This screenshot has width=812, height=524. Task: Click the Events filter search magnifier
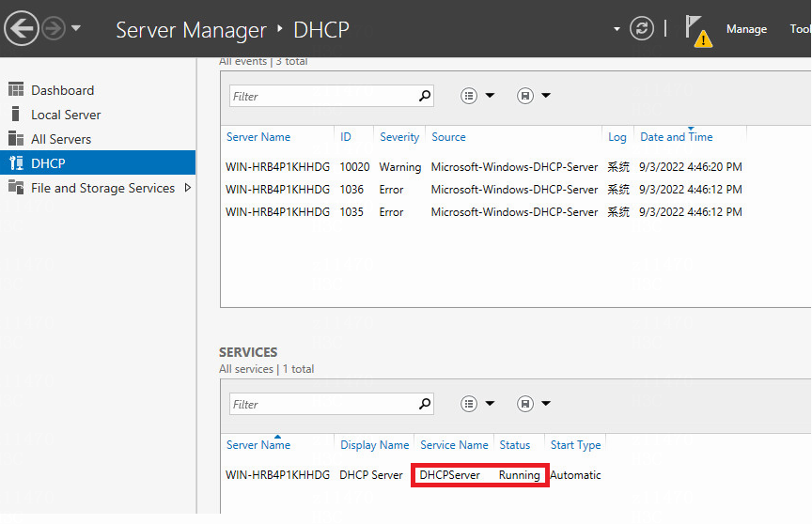coord(425,96)
